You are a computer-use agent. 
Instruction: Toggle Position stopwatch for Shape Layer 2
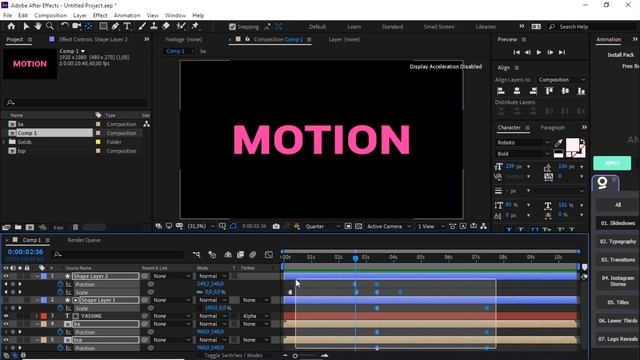(60, 284)
